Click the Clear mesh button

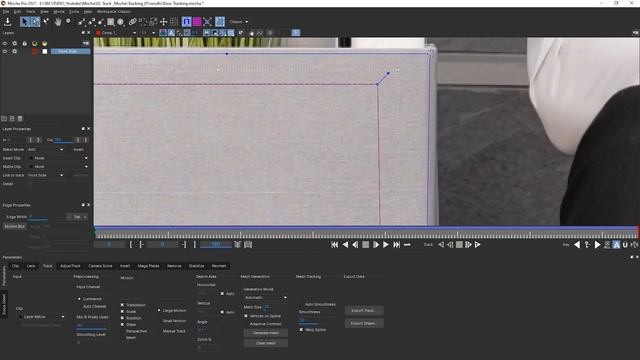(x=266, y=343)
